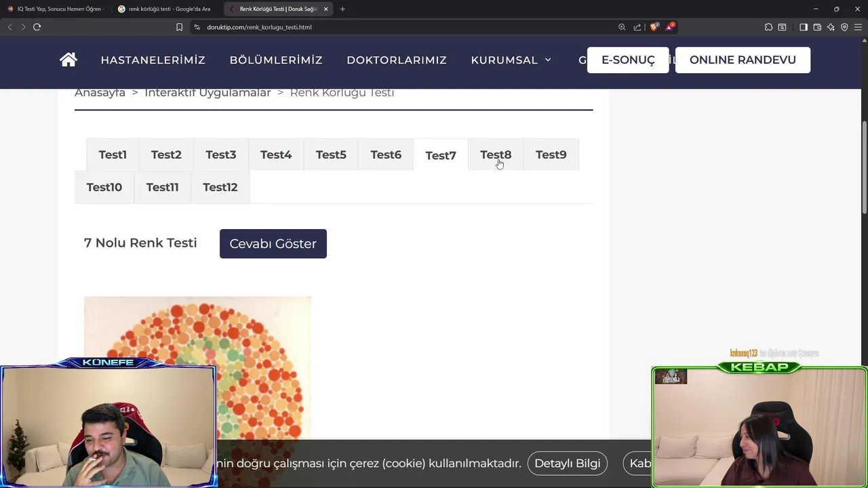Select the Test5 tab
This screenshot has height=488, width=868.
pos(331,155)
